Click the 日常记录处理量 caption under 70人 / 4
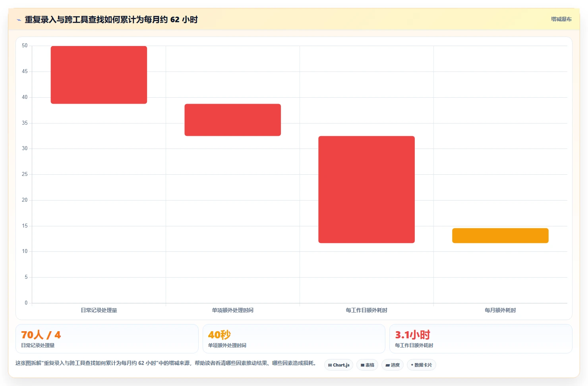This screenshot has width=588, height=386. (x=38, y=345)
